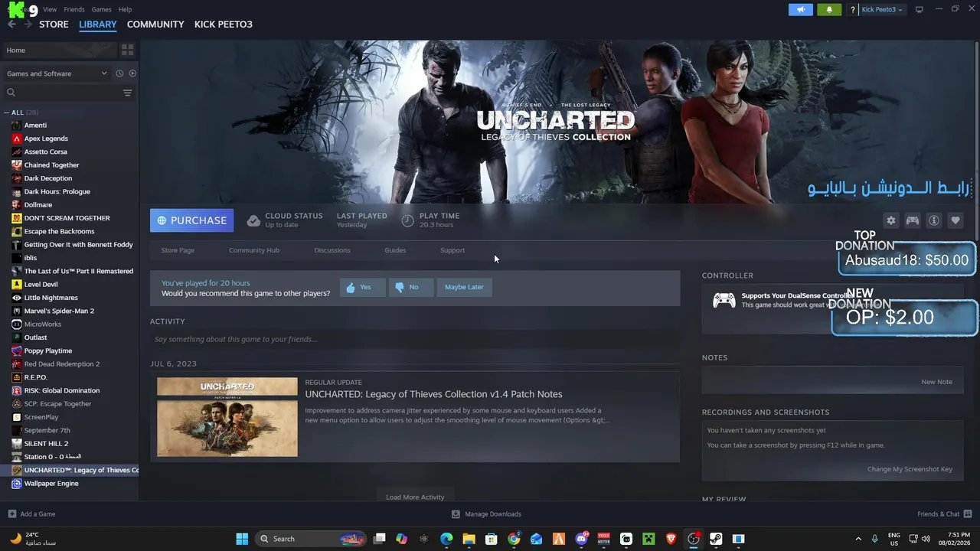This screenshot has width=980, height=551.
Task: Select SILENT HILL 2 in the game list
Action: 46,443
